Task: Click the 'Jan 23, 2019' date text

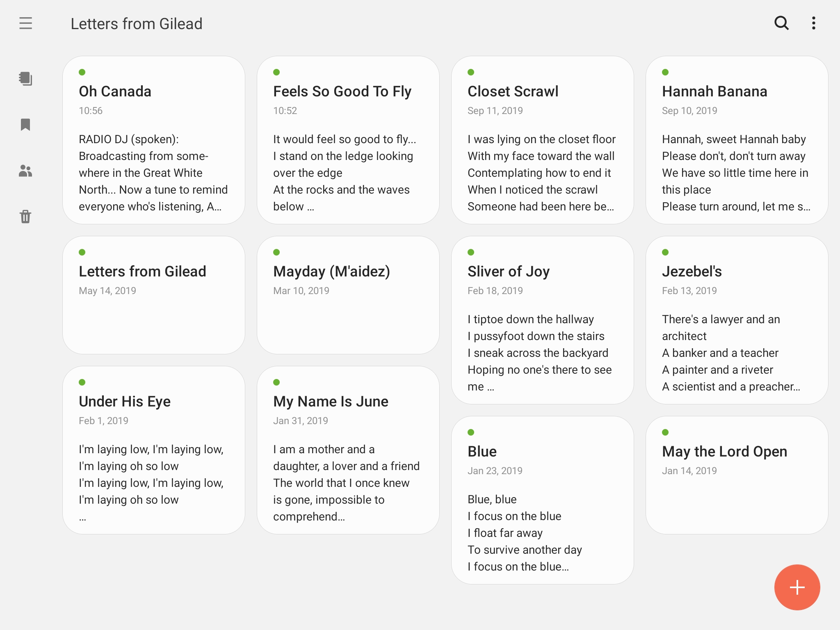Action: pyautogui.click(x=495, y=471)
